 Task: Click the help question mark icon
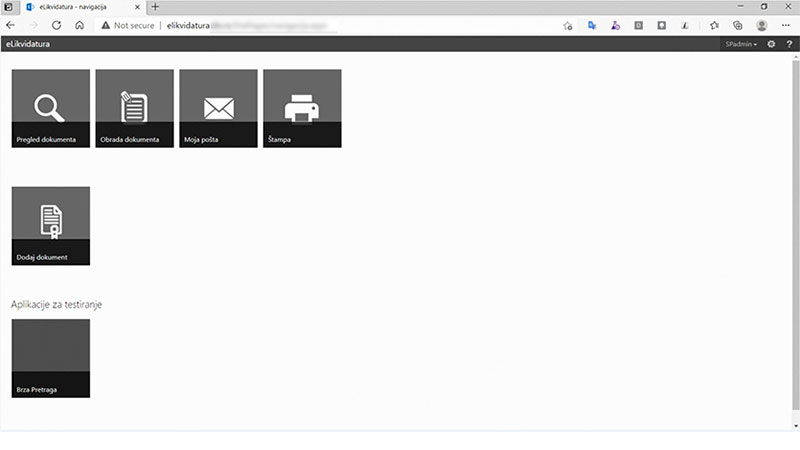pos(788,44)
